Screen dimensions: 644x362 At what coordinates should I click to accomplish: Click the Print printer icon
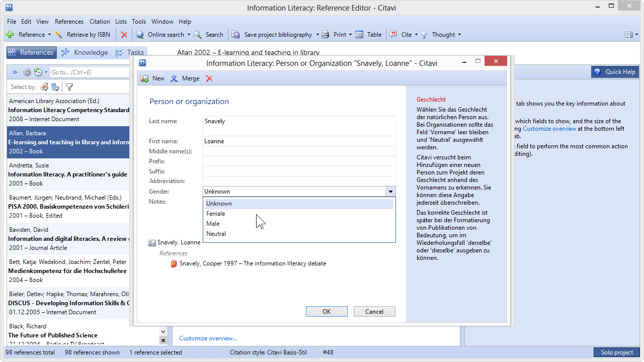click(x=326, y=35)
